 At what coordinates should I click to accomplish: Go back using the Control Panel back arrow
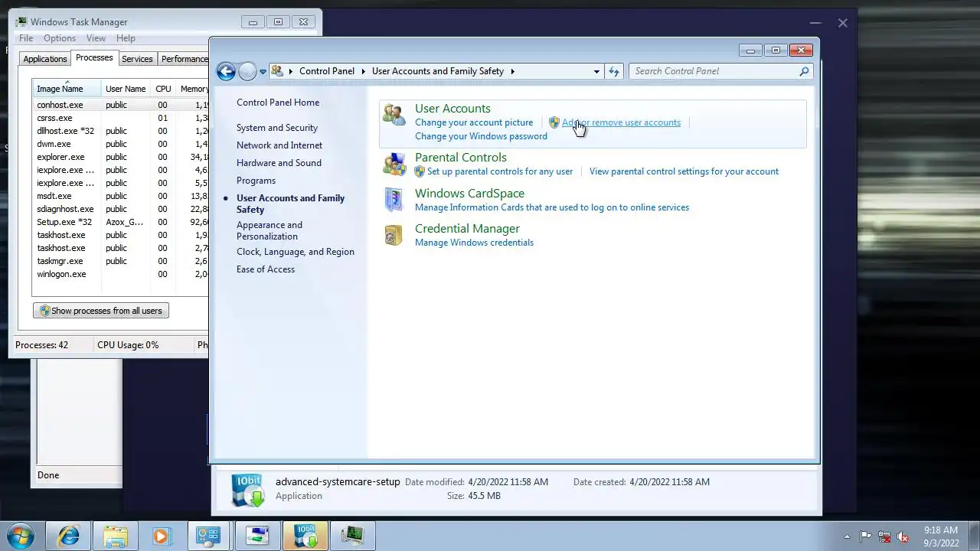pos(226,72)
